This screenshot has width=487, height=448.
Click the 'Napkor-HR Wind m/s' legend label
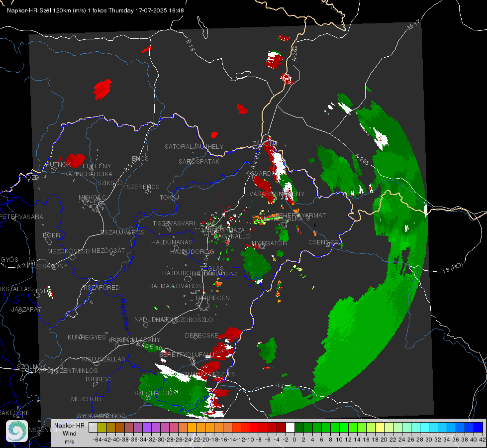[x=69, y=433]
